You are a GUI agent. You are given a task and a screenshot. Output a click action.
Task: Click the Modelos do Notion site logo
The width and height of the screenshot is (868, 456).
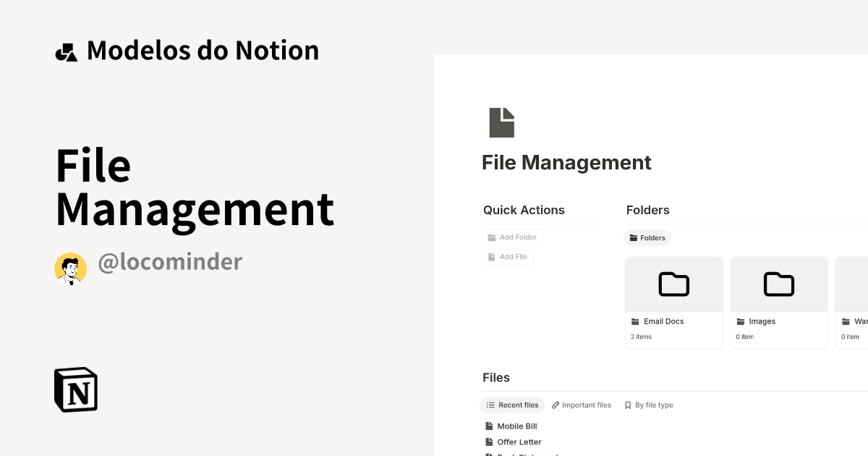[x=66, y=50]
